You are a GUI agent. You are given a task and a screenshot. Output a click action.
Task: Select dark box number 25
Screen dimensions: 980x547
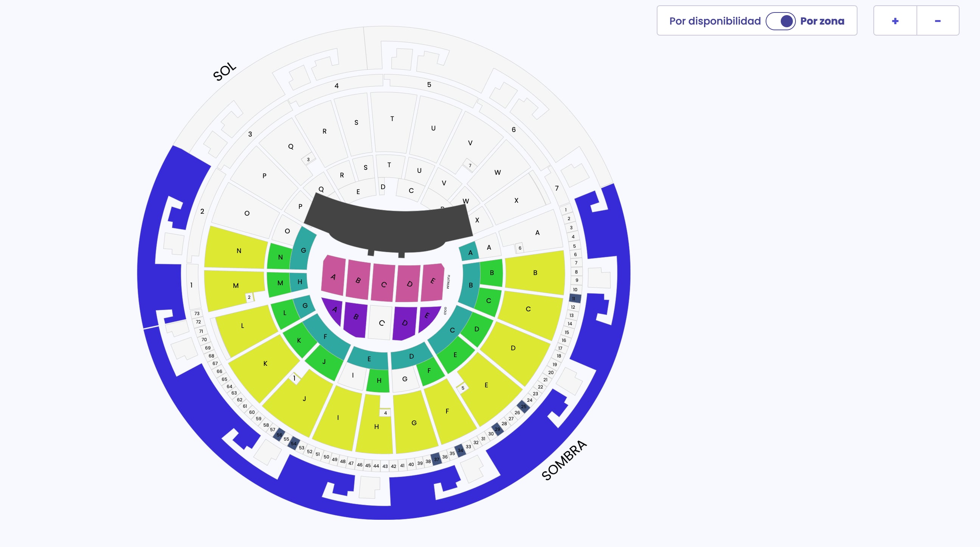coord(524,407)
